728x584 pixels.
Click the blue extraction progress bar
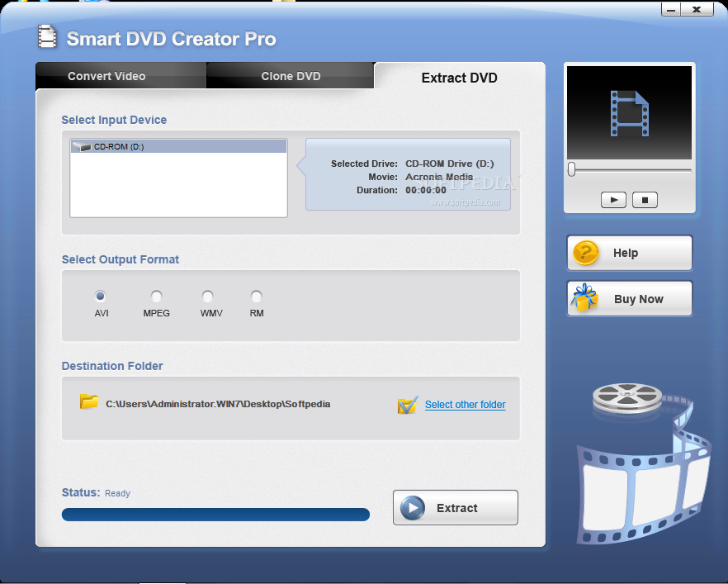(215, 515)
